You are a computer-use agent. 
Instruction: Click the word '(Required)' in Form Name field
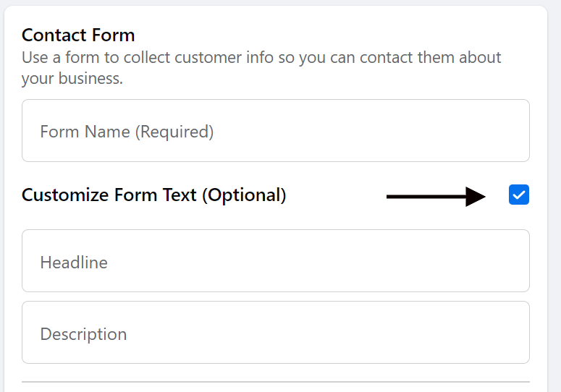tap(175, 132)
